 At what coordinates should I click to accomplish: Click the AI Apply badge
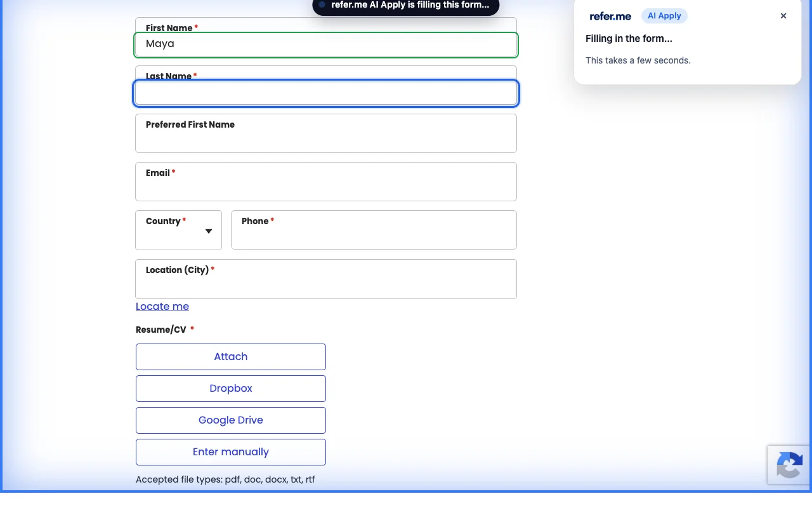tap(664, 16)
